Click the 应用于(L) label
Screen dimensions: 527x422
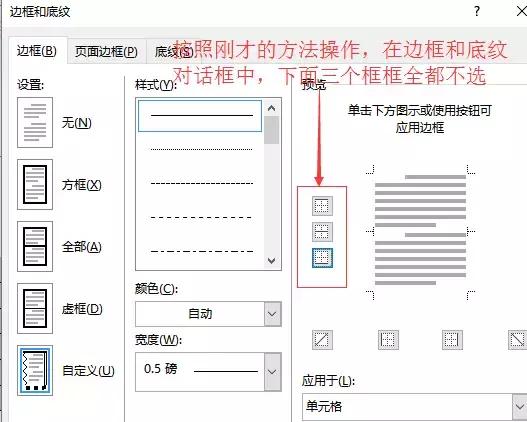click(x=328, y=381)
